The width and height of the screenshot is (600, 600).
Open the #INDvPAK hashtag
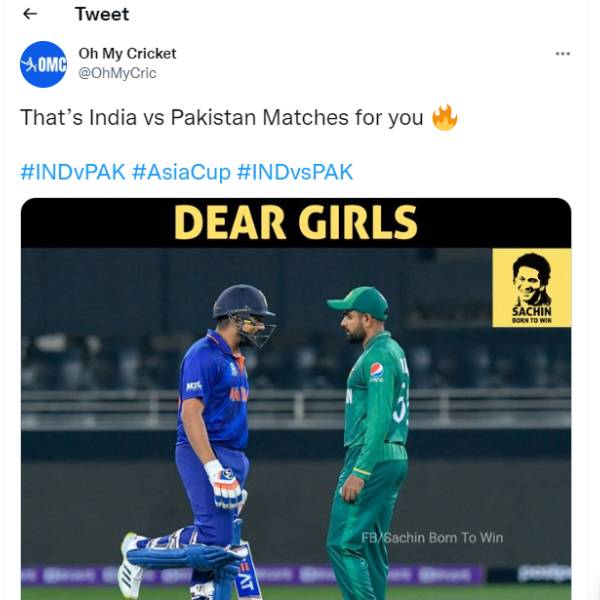73,171
